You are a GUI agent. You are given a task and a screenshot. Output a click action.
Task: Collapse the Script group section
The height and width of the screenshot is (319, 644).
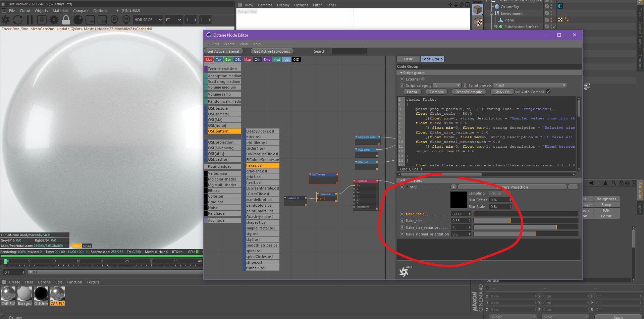point(401,73)
